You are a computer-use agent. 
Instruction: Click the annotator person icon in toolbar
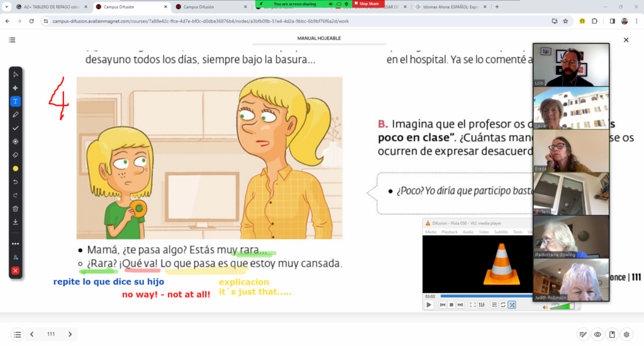click(x=15, y=257)
